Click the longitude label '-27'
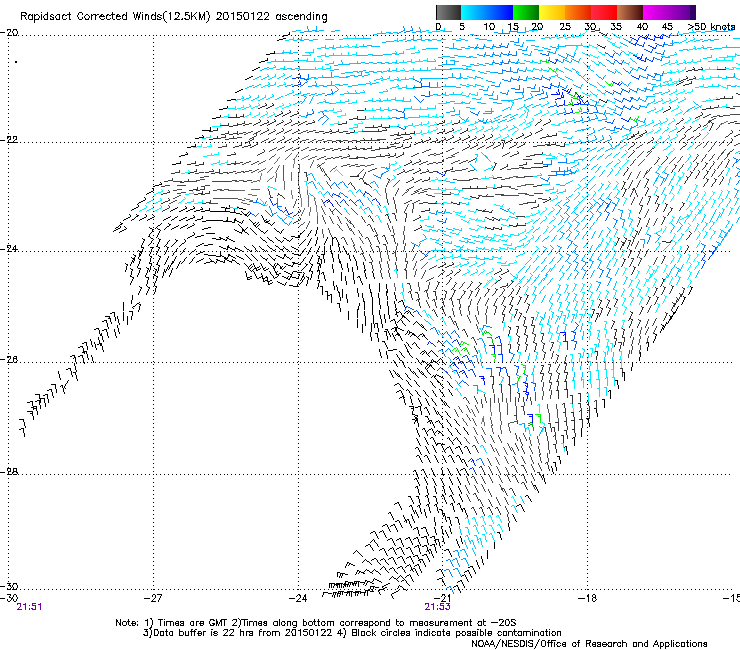740x650 pixels. pos(153,598)
